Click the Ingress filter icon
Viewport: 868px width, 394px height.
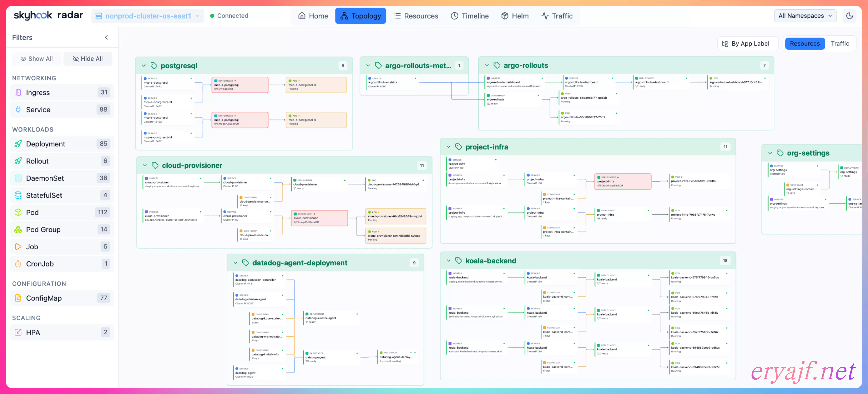click(x=18, y=92)
